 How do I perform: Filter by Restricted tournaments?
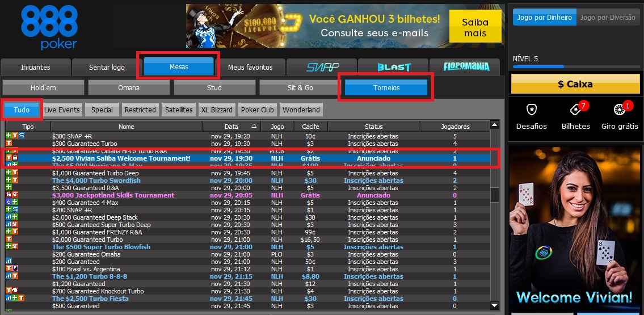click(x=140, y=110)
